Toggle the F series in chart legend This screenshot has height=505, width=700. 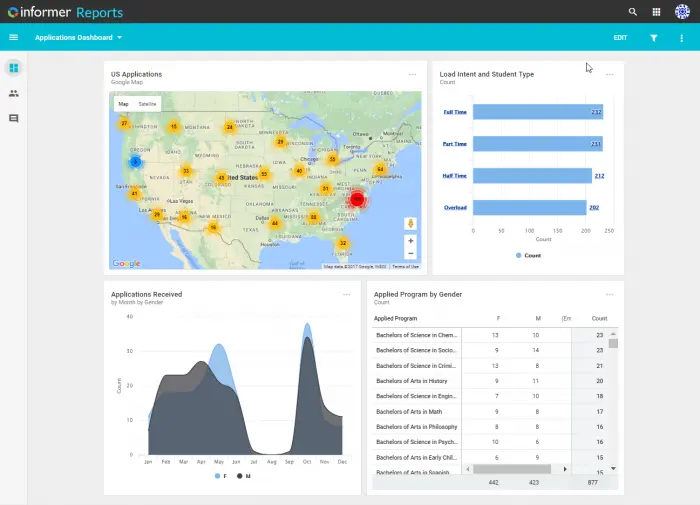221,476
